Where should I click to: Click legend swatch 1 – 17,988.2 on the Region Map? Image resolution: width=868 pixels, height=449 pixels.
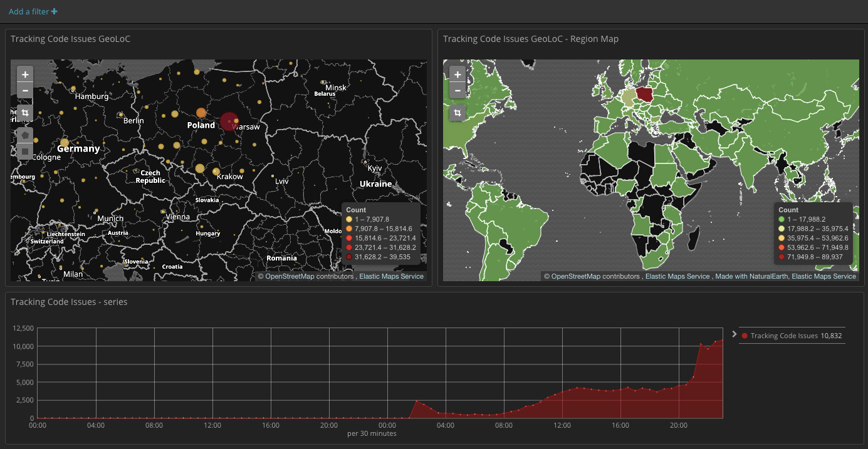[x=782, y=219]
